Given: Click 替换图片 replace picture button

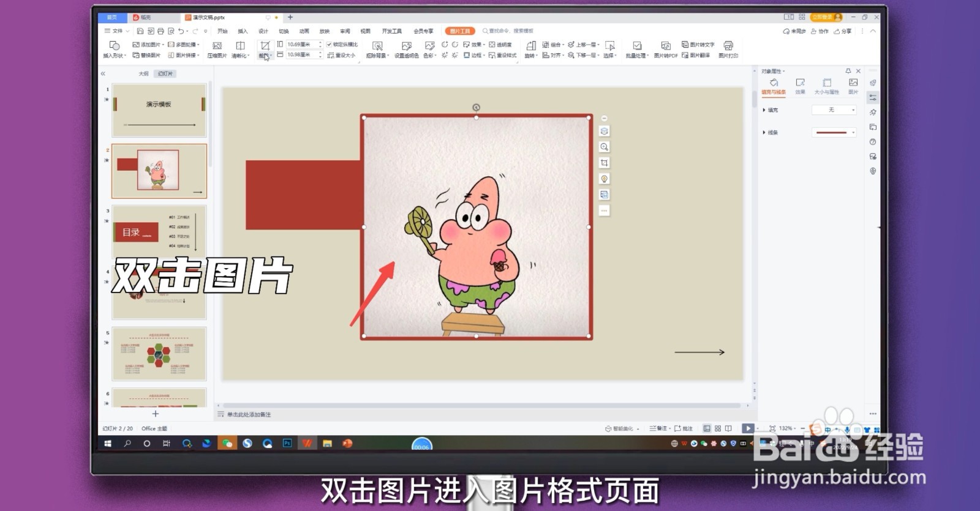Looking at the screenshot, I should [x=146, y=55].
